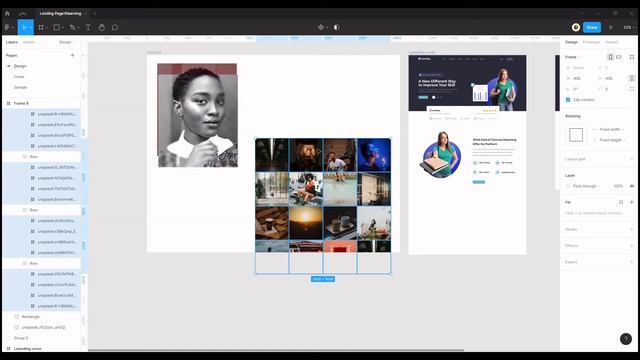Open the Sample page
The width and height of the screenshot is (640, 360).
[20, 87]
